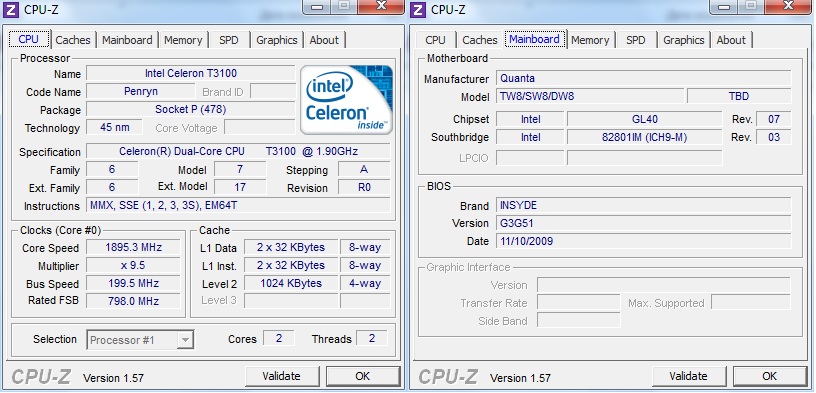816x393 pixels.
Task: Click the processor name Intel Celeron T3100
Action: coord(190,73)
